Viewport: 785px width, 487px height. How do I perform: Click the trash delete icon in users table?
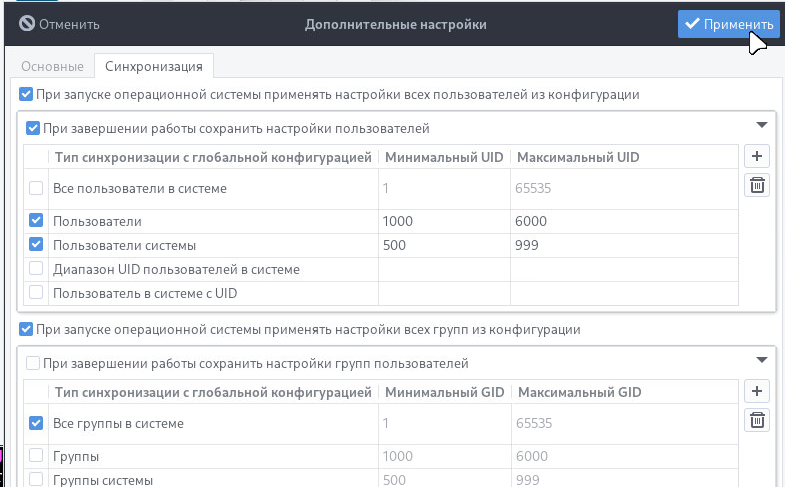(758, 185)
